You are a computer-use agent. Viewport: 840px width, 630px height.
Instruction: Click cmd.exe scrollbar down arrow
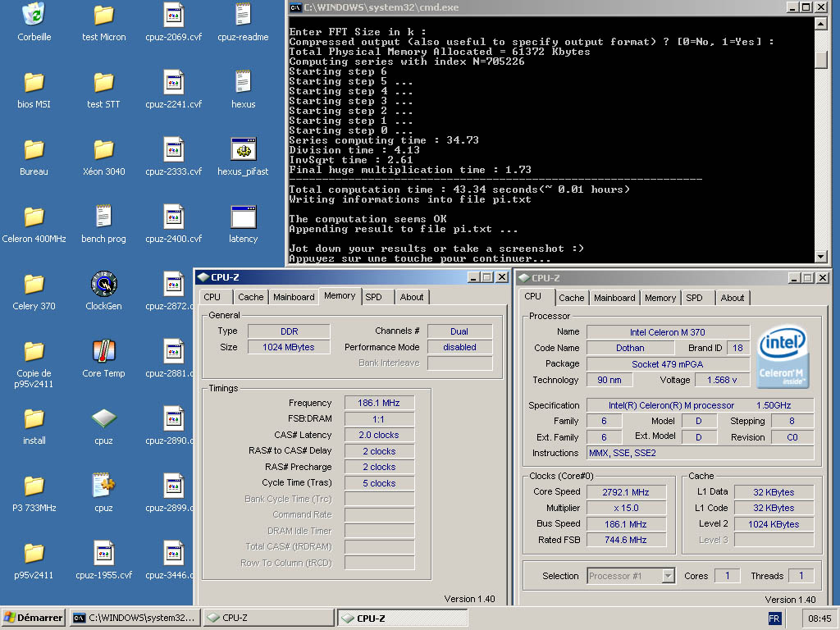pos(820,257)
